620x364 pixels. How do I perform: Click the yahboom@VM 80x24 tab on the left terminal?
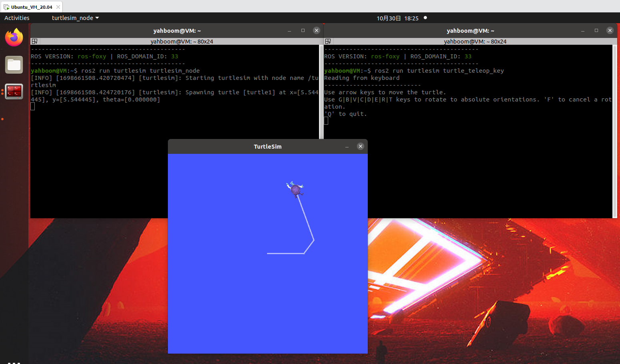point(182,41)
